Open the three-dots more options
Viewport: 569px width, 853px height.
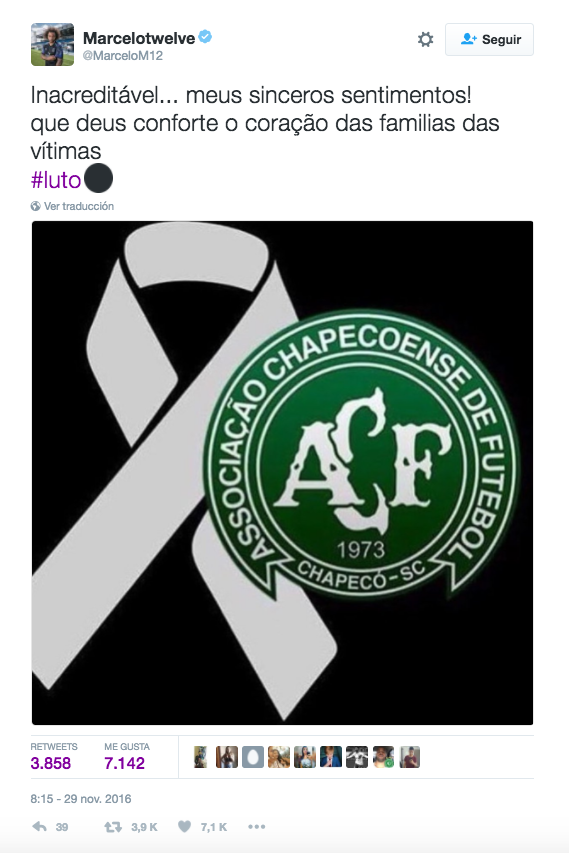(256, 826)
